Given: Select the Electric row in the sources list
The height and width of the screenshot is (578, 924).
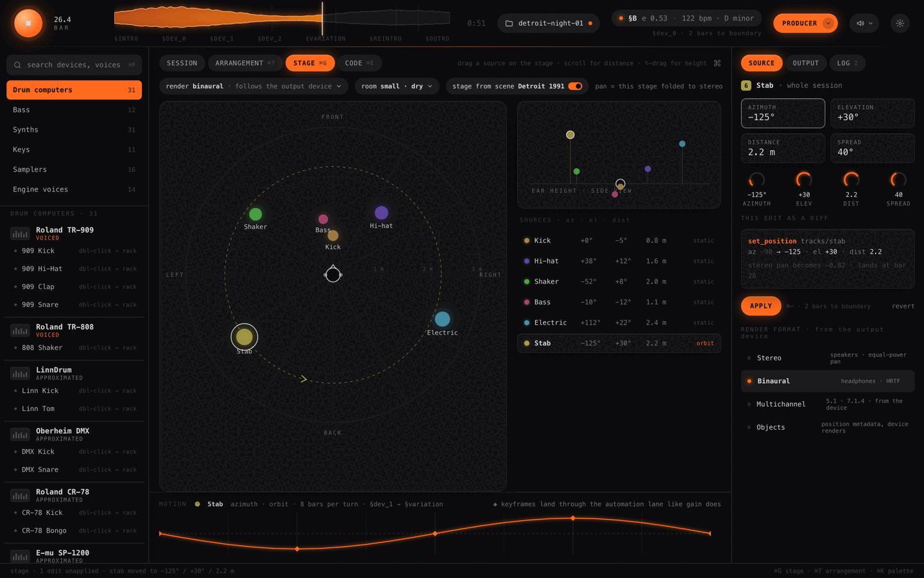Looking at the screenshot, I should (x=619, y=322).
